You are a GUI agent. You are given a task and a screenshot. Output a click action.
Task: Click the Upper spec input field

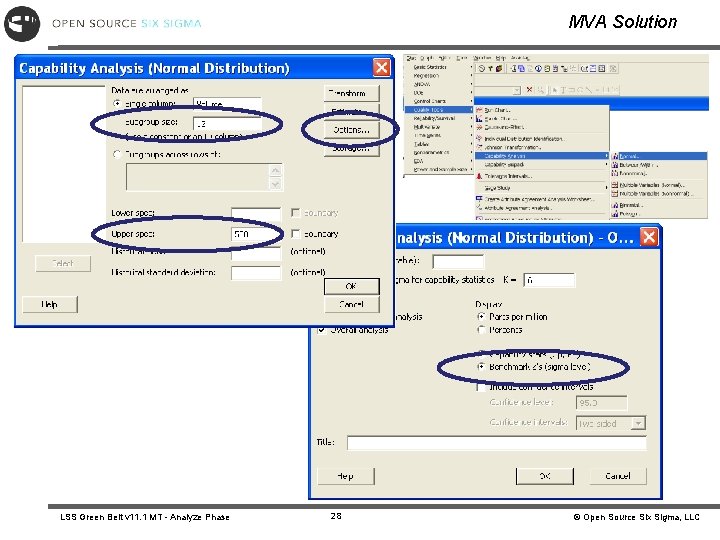(256, 234)
